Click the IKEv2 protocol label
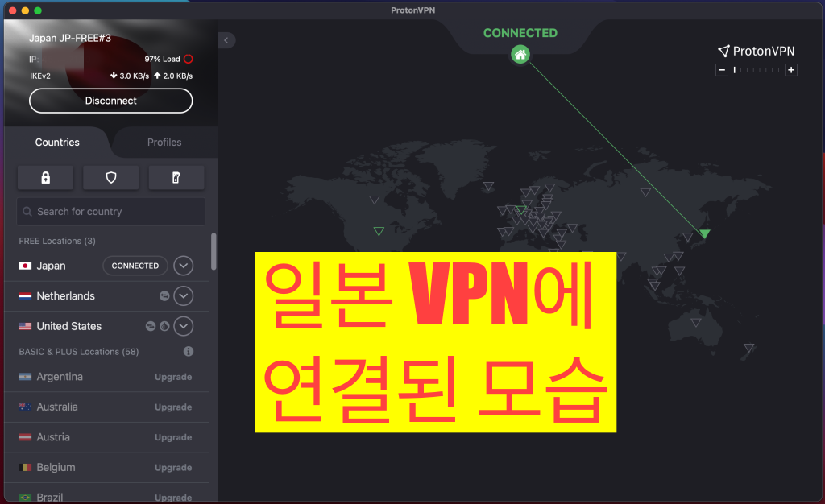825x504 pixels. pos(40,76)
